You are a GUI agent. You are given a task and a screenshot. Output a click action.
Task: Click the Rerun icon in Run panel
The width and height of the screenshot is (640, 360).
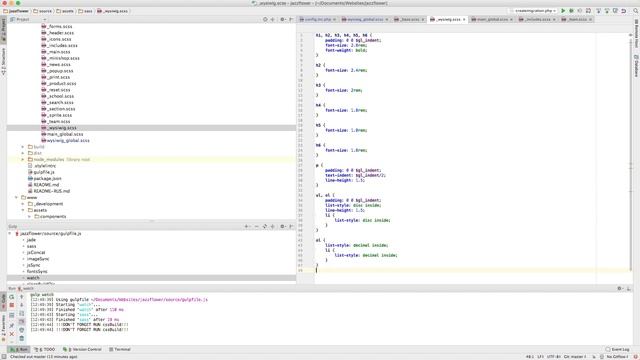11,297
